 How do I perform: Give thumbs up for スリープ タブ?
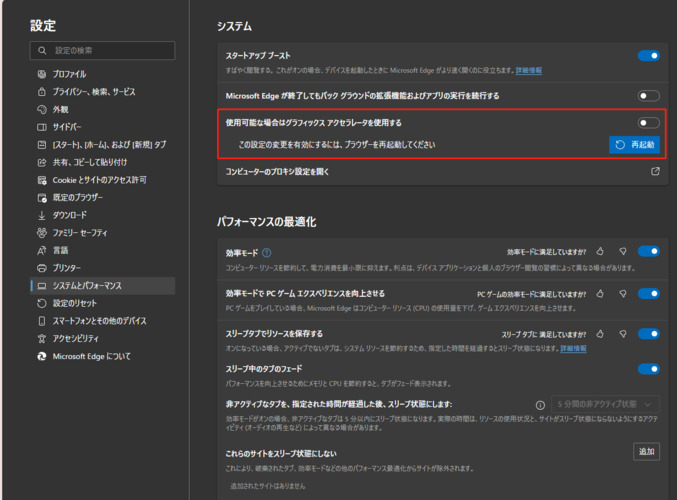coord(600,334)
